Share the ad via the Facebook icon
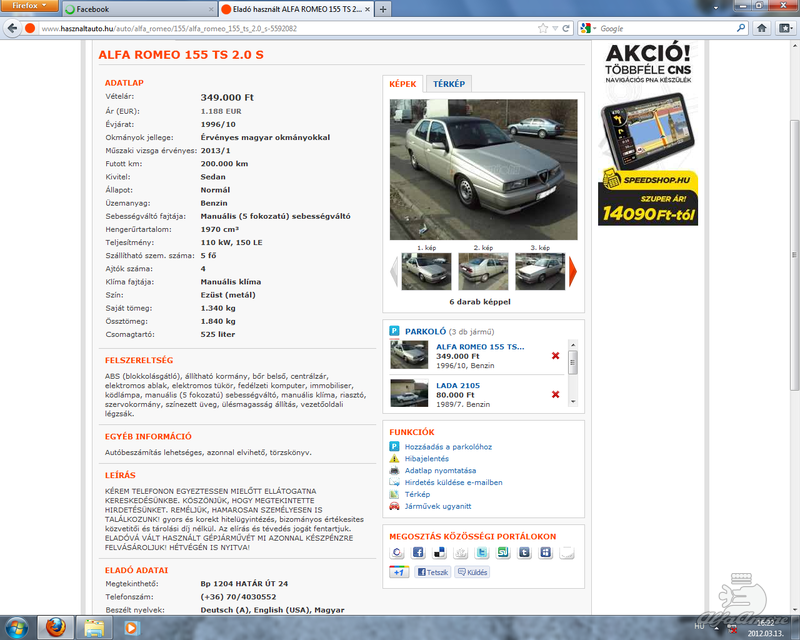Screen dimensions: 800x640 [x=418, y=552]
